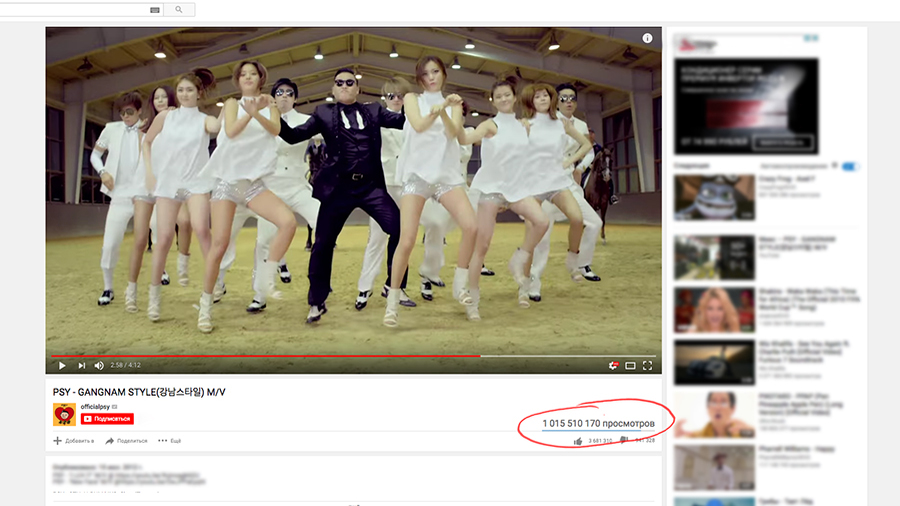Share the video via Поделиться

[126, 441]
